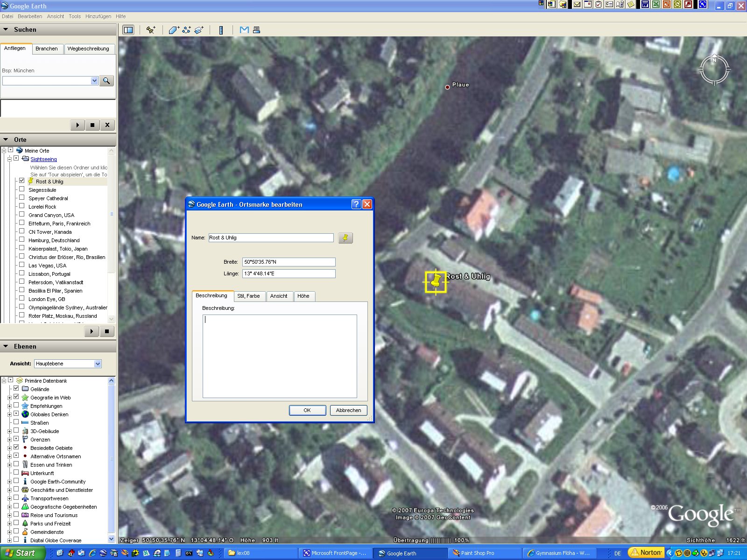This screenshot has height=560, width=747.
Task: Select Hamburg, Deutschland in places list
Action: point(54,240)
